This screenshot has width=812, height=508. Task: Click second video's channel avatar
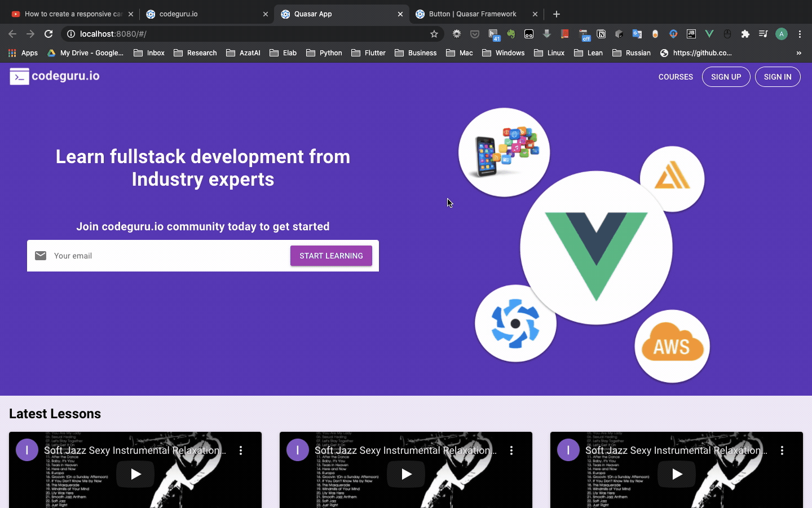pyautogui.click(x=298, y=450)
